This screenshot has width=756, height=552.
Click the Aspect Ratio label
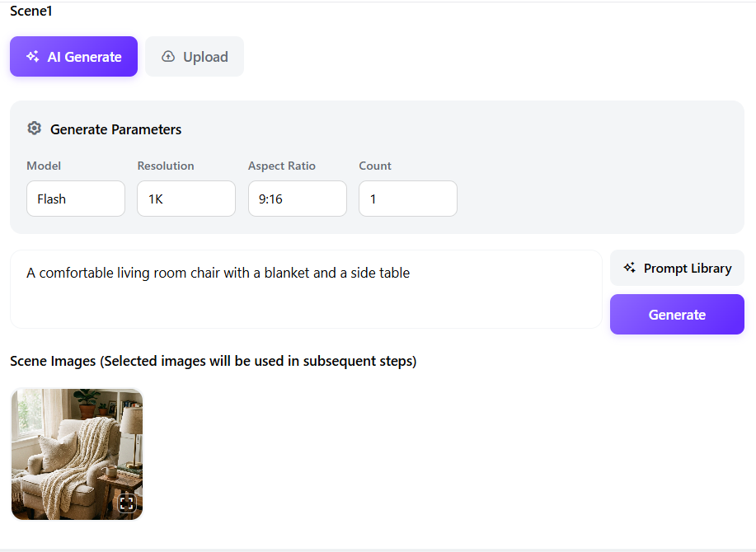click(x=282, y=166)
